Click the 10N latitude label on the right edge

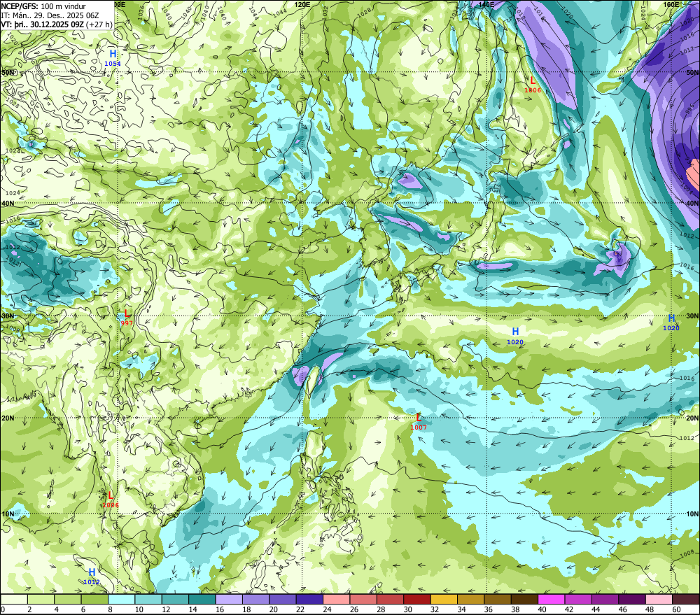click(692, 514)
